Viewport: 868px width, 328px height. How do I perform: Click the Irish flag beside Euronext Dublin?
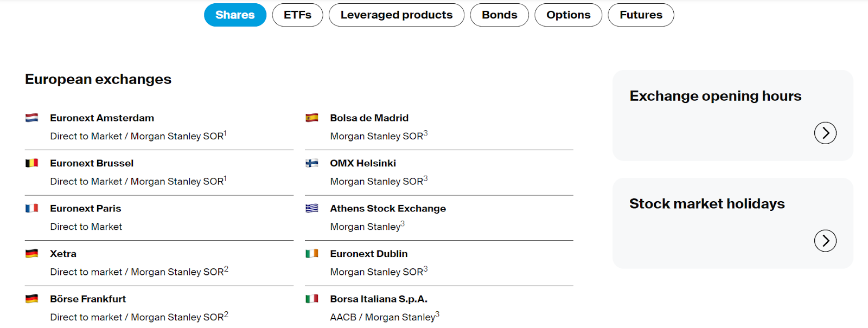311,253
